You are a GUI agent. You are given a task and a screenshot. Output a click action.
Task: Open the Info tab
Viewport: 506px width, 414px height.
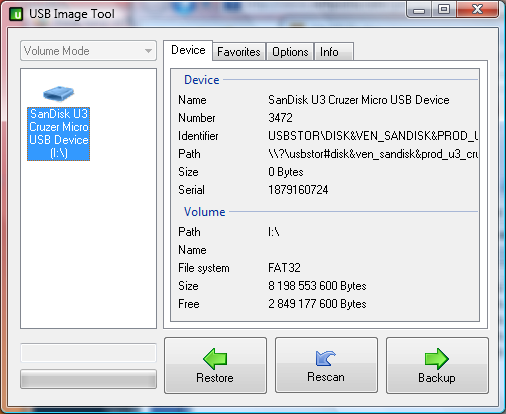tap(333, 52)
